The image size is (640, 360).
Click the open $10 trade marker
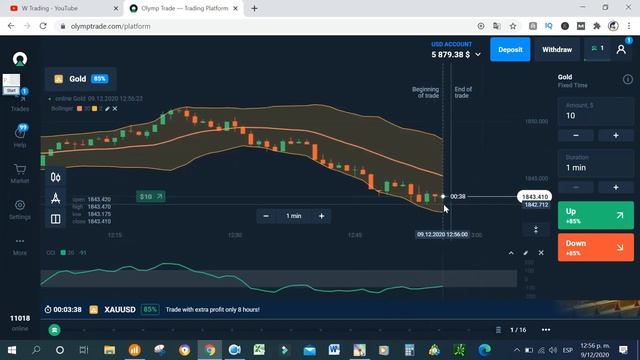click(151, 196)
